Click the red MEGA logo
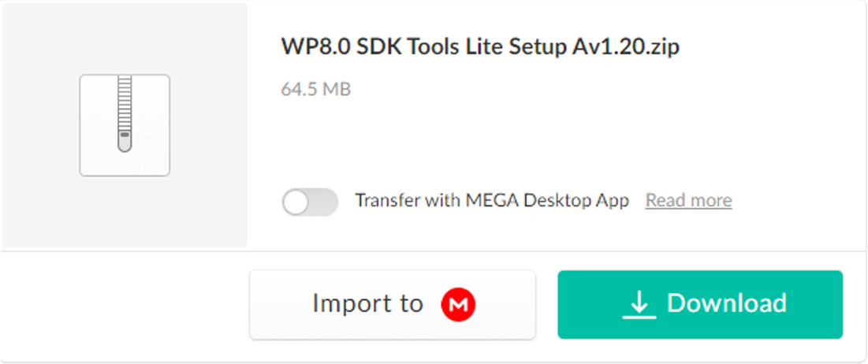 click(458, 304)
